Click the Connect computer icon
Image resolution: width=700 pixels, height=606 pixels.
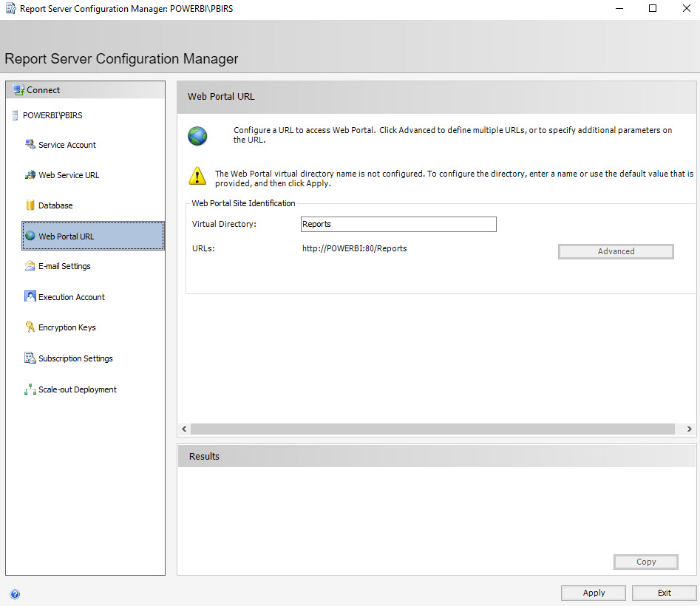point(18,90)
